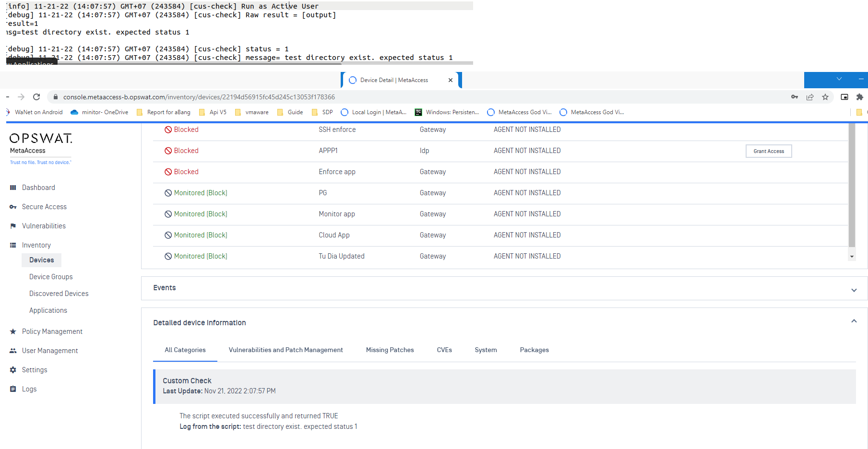Bookmark this page with the star icon
The height and width of the screenshot is (449, 868).
tap(825, 97)
